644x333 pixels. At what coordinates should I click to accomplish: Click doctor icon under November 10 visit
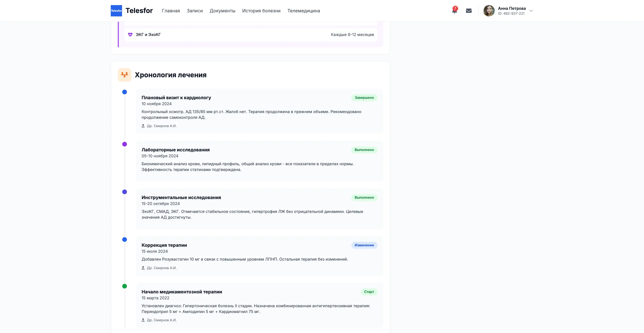(143, 126)
